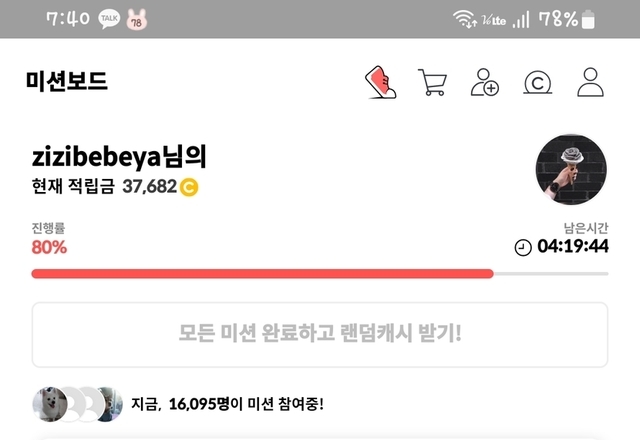Open the coin cash icon in header

click(x=538, y=83)
